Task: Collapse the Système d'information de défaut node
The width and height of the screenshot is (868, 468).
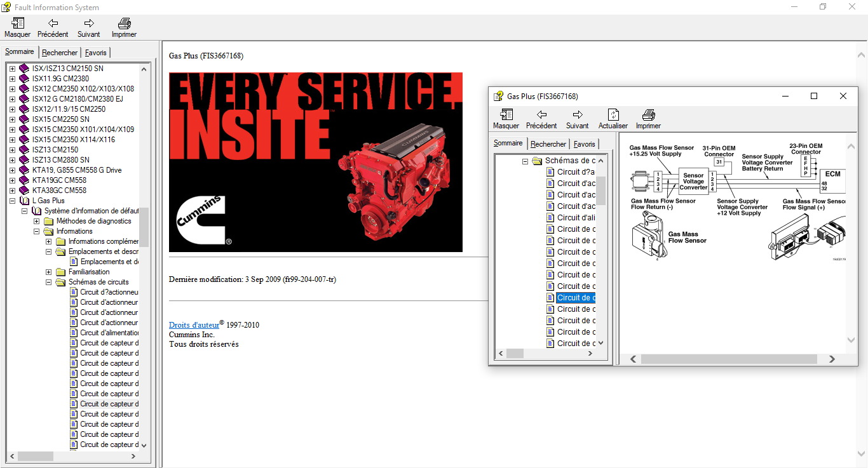Action: click(24, 211)
